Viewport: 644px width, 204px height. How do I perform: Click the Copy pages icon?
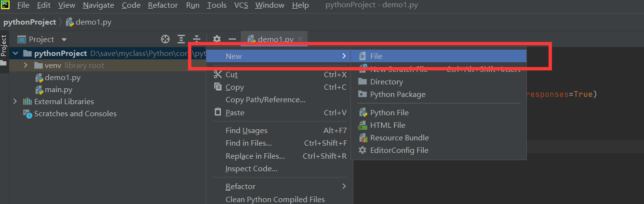pyautogui.click(x=217, y=87)
